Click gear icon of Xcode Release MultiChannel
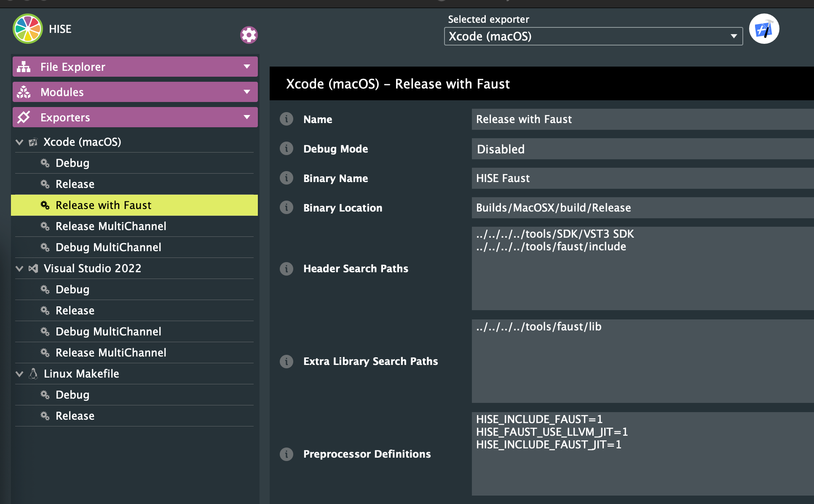This screenshot has height=504, width=814. coord(45,226)
